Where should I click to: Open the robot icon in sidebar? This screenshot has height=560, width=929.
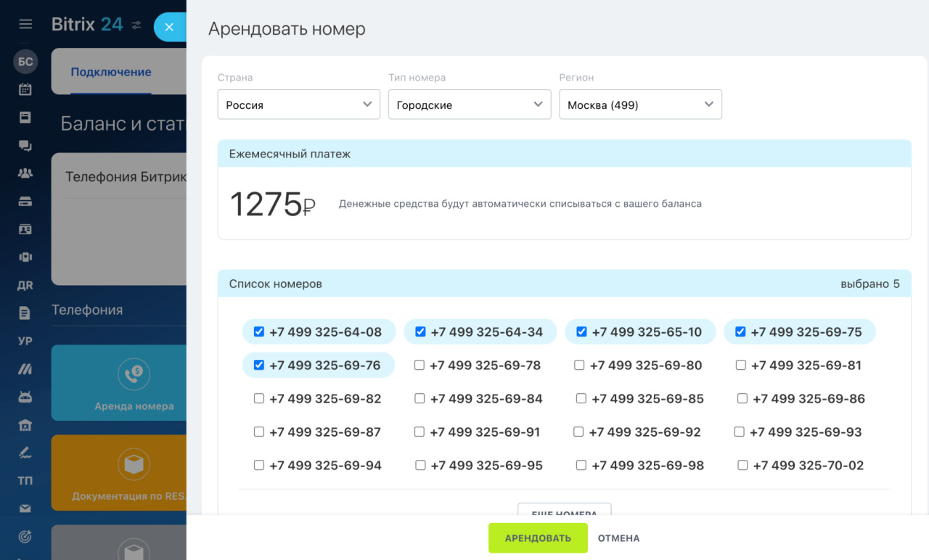point(25,397)
